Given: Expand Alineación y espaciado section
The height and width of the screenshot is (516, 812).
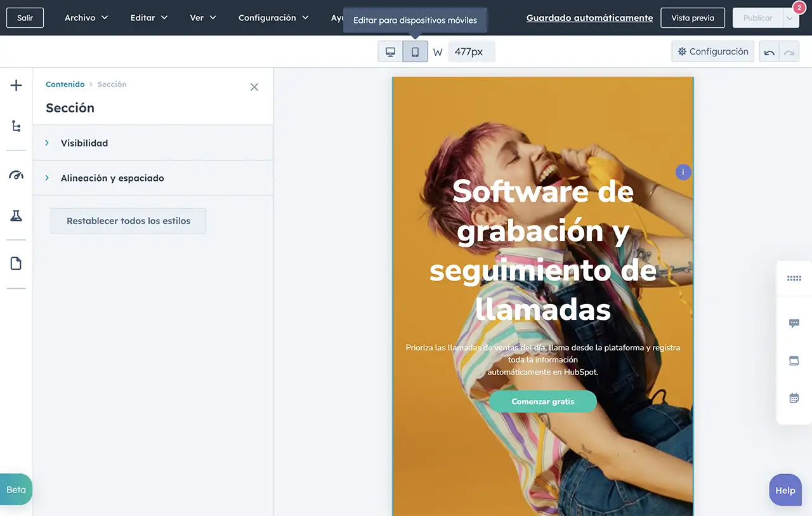Looking at the screenshot, I should pos(112,178).
